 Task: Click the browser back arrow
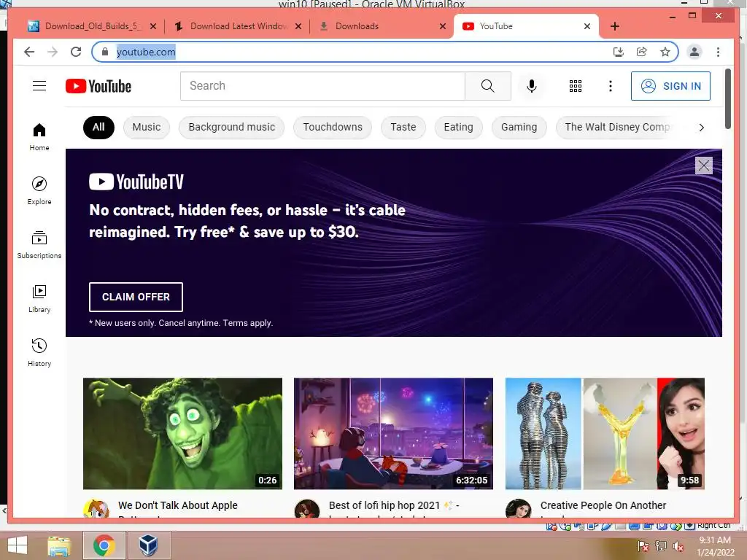pyautogui.click(x=29, y=52)
